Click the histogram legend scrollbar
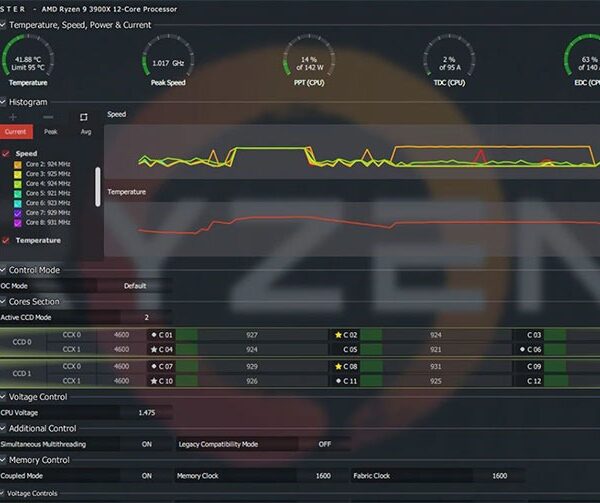Viewport: 600px width, 503px height. point(98,187)
